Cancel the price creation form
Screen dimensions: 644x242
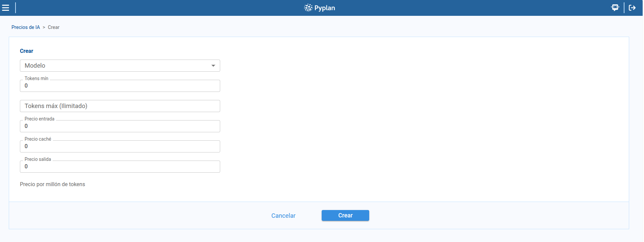[283, 216]
